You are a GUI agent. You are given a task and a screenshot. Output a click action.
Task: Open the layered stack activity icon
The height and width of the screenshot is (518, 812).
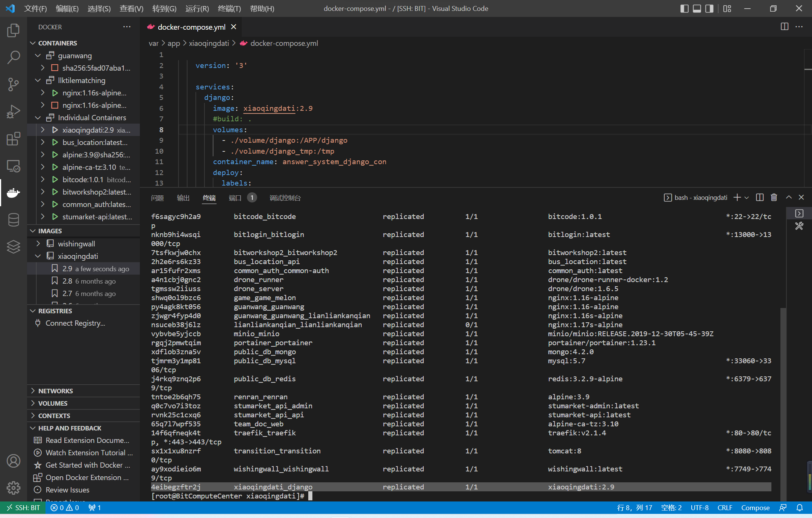[x=14, y=247]
